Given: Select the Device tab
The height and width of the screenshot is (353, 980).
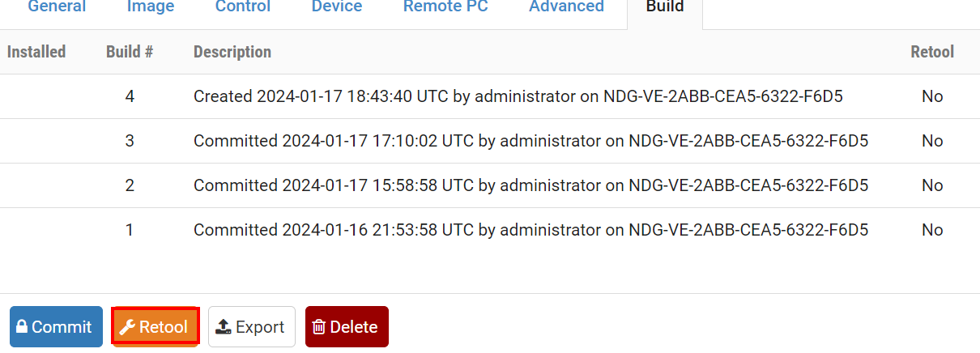Looking at the screenshot, I should pos(337,7).
